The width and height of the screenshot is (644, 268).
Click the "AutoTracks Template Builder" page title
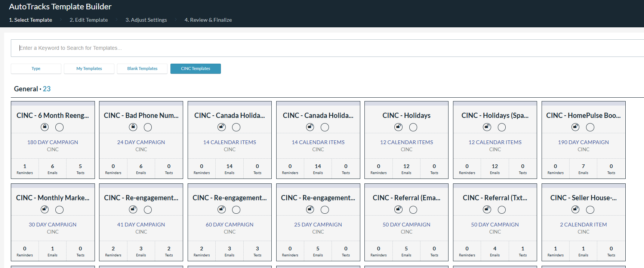pos(60,7)
